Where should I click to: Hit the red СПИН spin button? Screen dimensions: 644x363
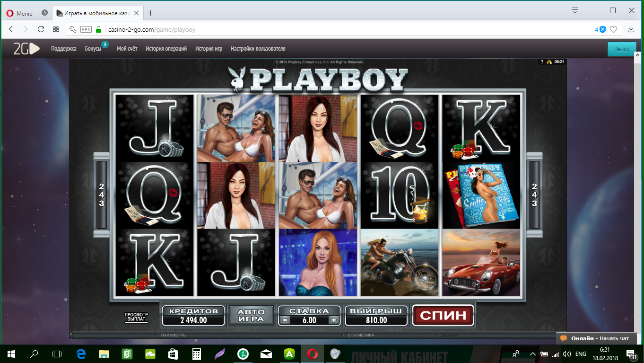tap(443, 315)
